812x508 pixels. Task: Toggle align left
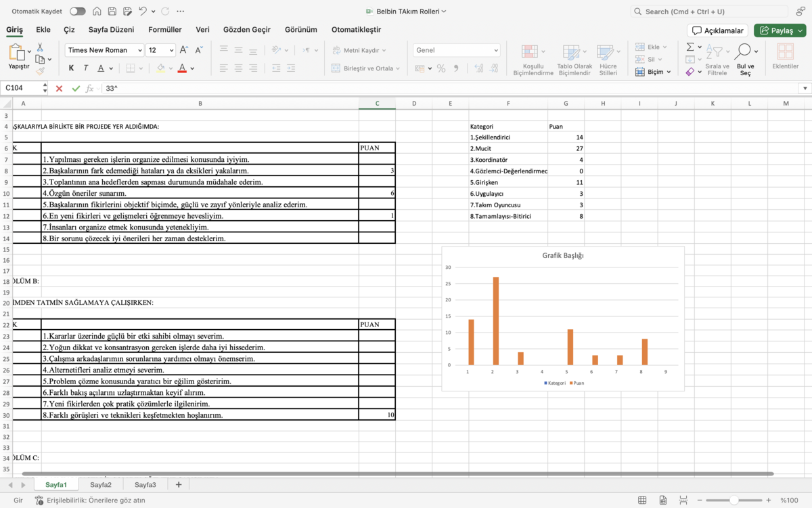click(x=223, y=68)
